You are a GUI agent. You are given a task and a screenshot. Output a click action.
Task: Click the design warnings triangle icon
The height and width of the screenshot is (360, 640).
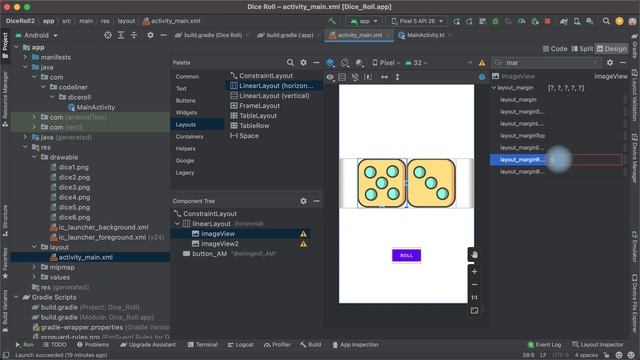point(482,63)
